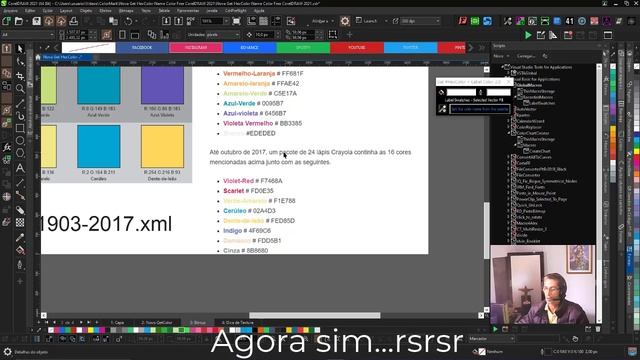The height and width of the screenshot is (360, 640).
Task: Click the Export icon
Action: (x=178, y=21)
